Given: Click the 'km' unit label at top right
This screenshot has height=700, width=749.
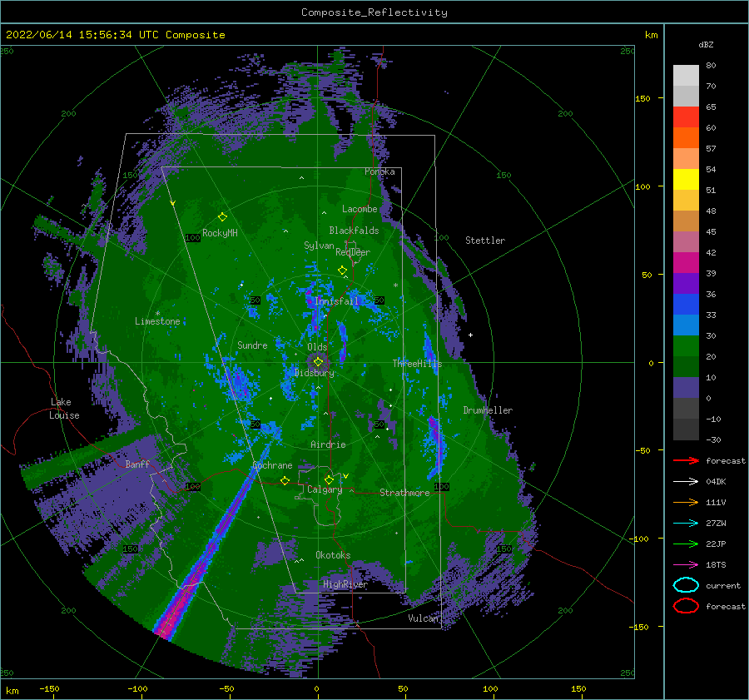Looking at the screenshot, I should coord(652,35).
